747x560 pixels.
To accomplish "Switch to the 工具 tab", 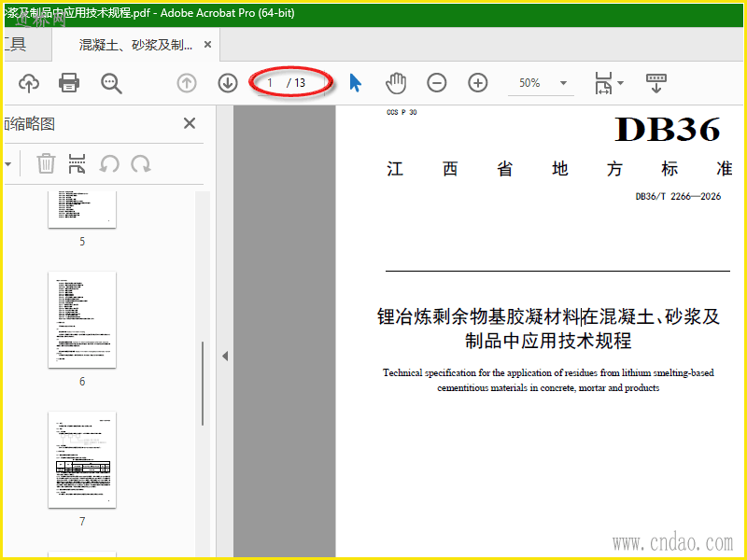I will pos(15,44).
